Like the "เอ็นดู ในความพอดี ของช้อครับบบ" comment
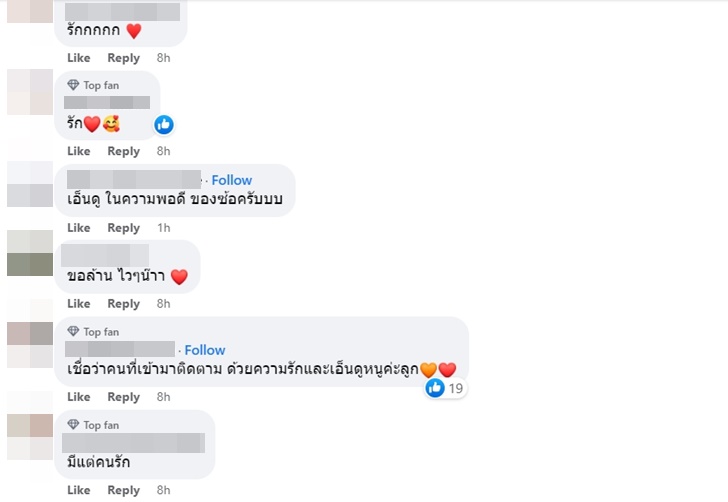The width and height of the screenshot is (728, 502). coord(79,228)
